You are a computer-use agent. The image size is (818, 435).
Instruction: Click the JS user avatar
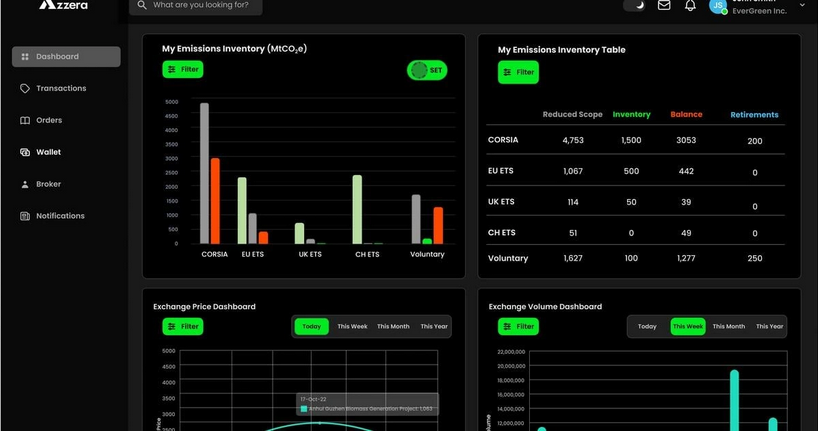click(x=717, y=6)
